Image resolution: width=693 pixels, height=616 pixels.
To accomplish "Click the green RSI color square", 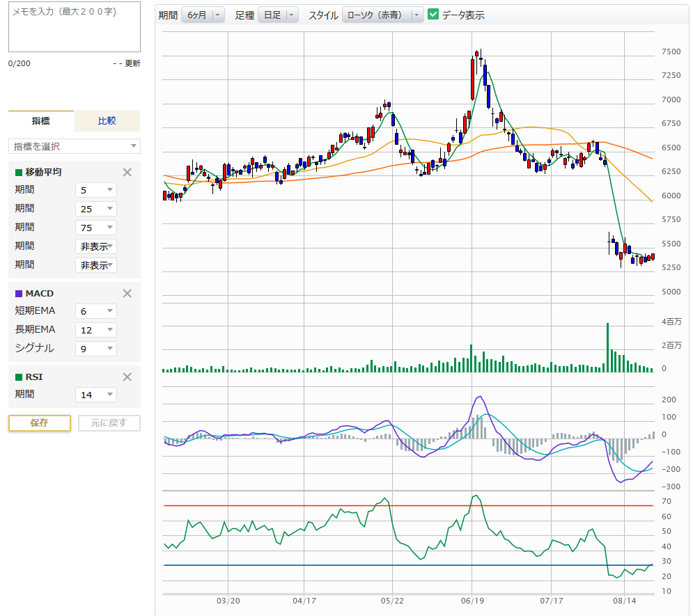I will tap(19, 377).
